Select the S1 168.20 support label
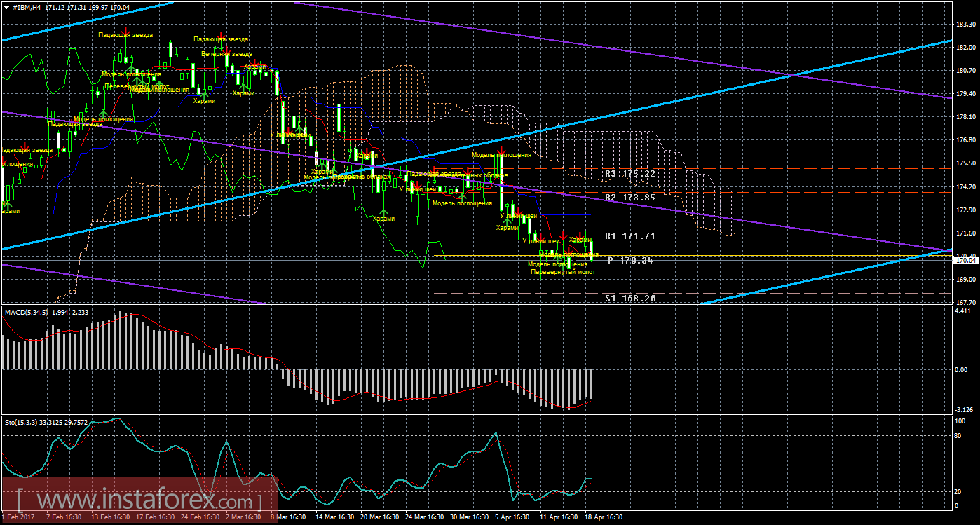Screen dimensions: 980x525 pyautogui.click(x=630, y=298)
